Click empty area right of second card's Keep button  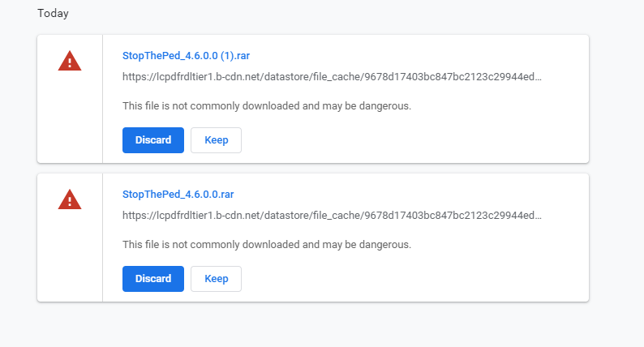click(406, 278)
